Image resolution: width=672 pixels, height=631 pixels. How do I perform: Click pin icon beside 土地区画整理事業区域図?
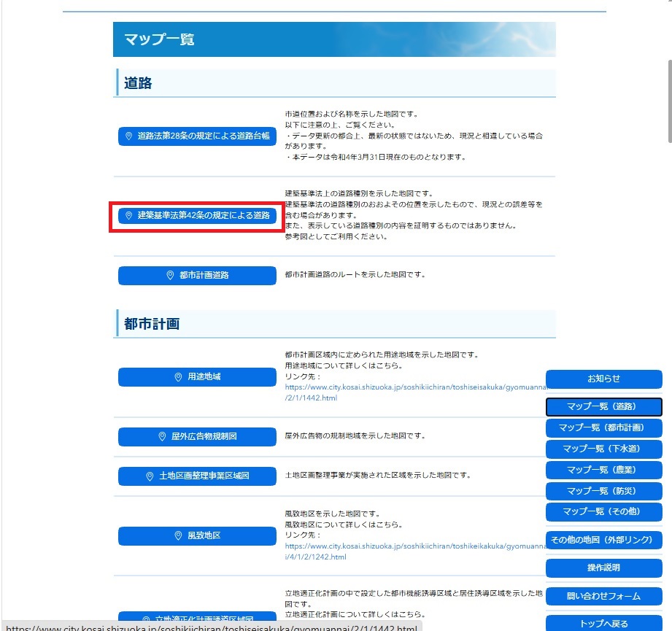click(150, 476)
